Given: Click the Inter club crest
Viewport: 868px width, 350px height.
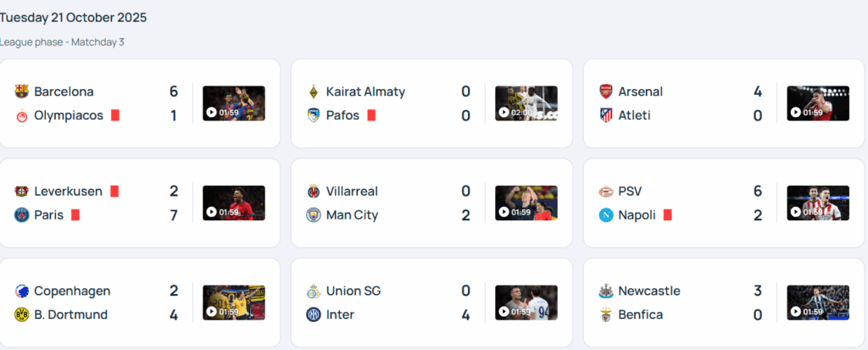Looking at the screenshot, I should tap(314, 315).
